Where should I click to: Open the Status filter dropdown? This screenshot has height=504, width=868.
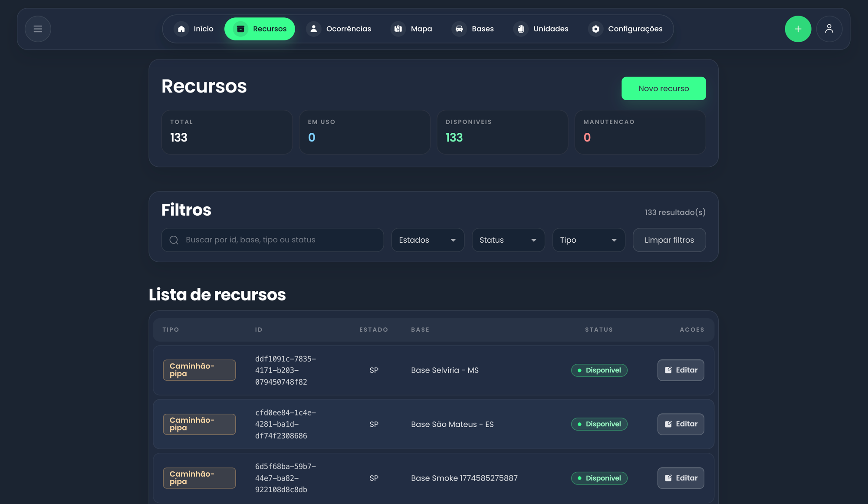click(508, 240)
